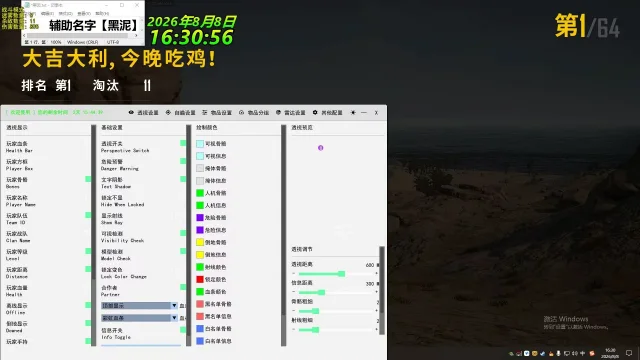Open the taskbar clock and date

(x=610, y=353)
